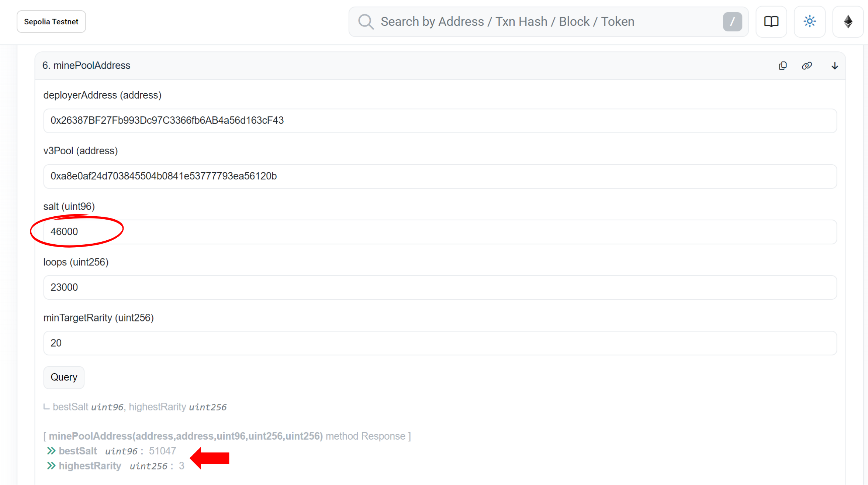This screenshot has width=868, height=485.
Task: Click the v3Pool address input field
Action: 440,176
